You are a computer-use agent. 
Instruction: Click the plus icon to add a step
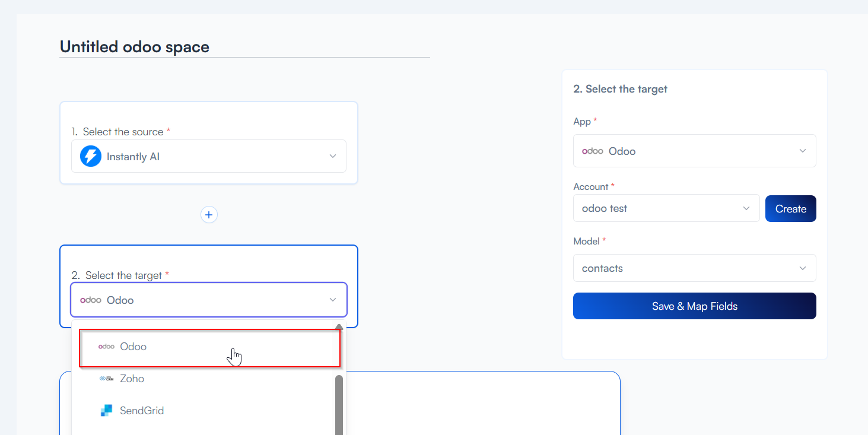point(209,215)
